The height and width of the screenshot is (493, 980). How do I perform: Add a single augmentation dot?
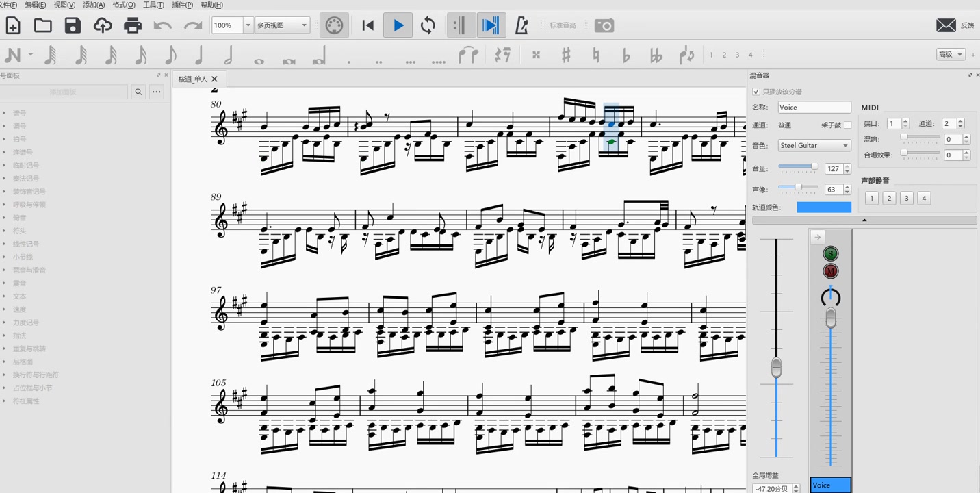coord(349,62)
